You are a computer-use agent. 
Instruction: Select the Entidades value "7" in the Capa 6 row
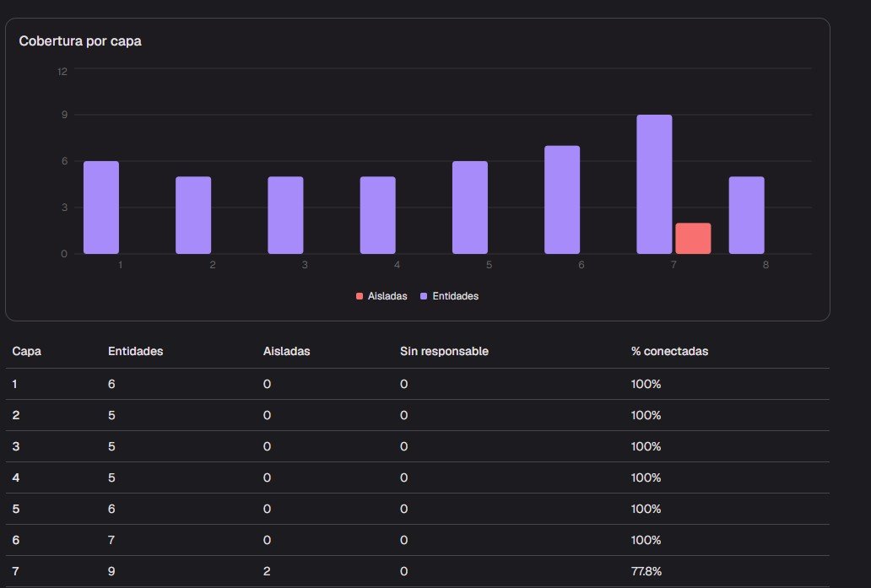click(111, 540)
